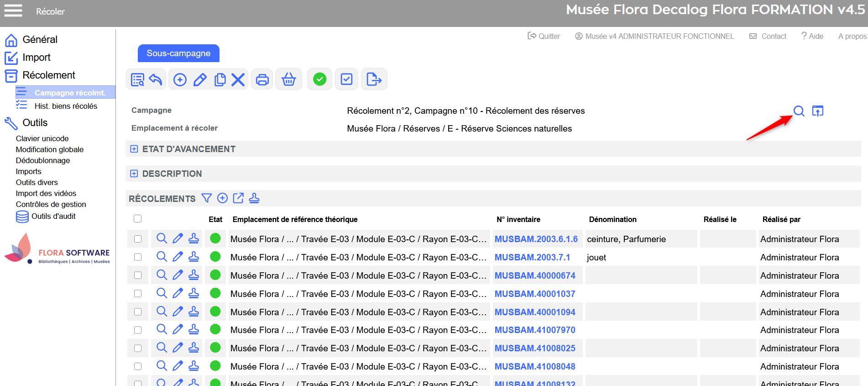The image size is (868, 386).
Task: Click green status dot of MUSBAM.40001037 row
Action: point(215,293)
